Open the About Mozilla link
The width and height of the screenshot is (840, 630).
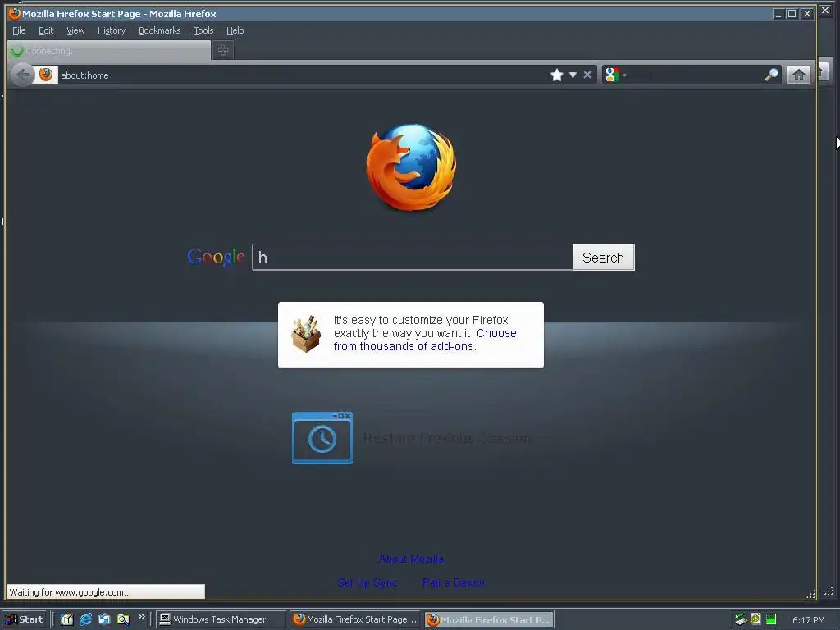411,559
